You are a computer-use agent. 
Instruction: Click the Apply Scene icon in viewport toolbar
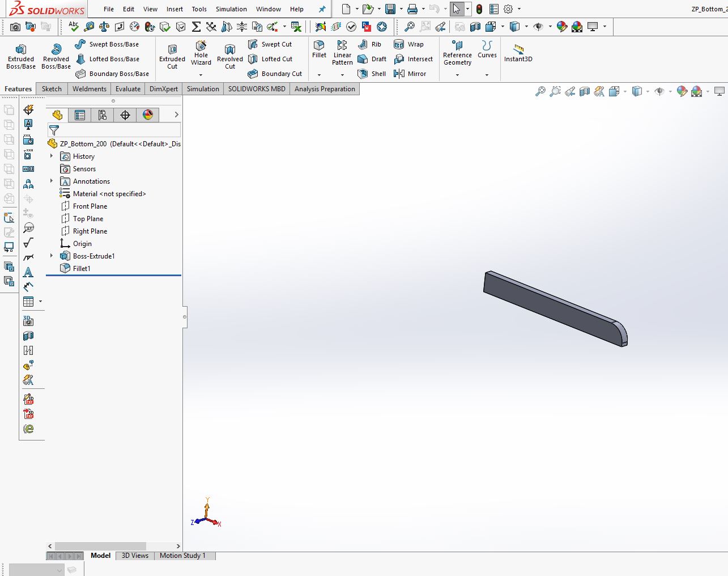coord(697,91)
